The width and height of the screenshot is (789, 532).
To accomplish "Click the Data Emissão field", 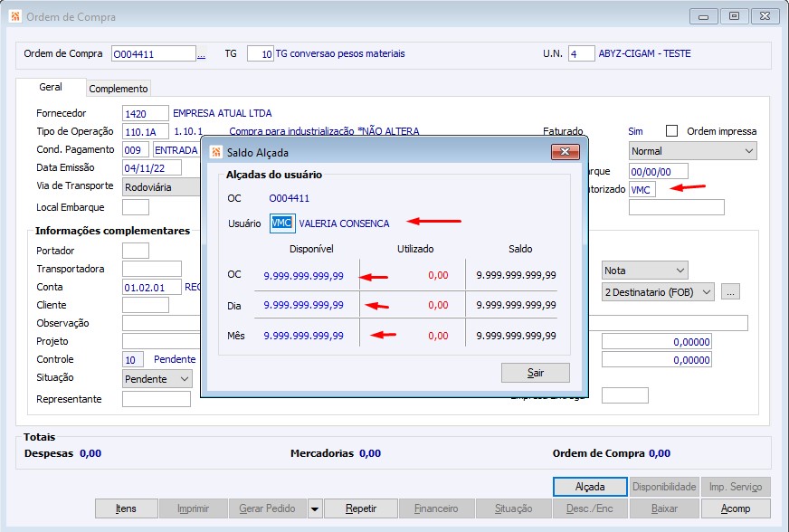I will [x=152, y=168].
